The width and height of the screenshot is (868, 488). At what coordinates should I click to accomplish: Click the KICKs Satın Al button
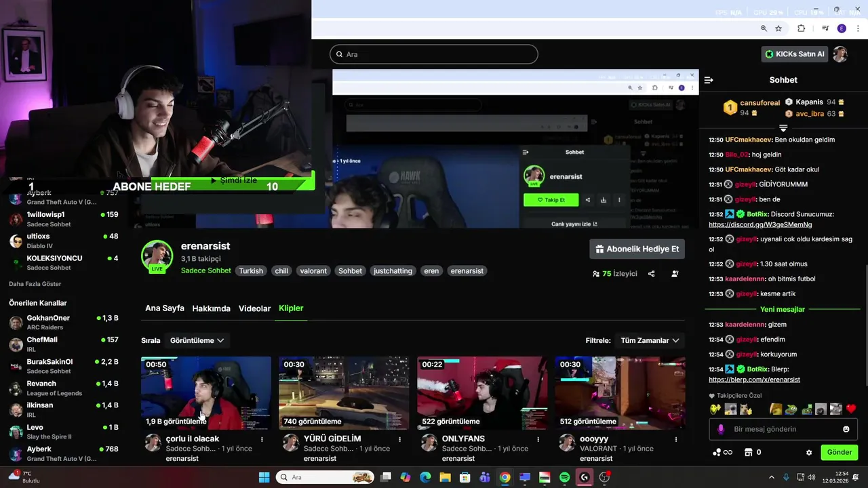795,54
